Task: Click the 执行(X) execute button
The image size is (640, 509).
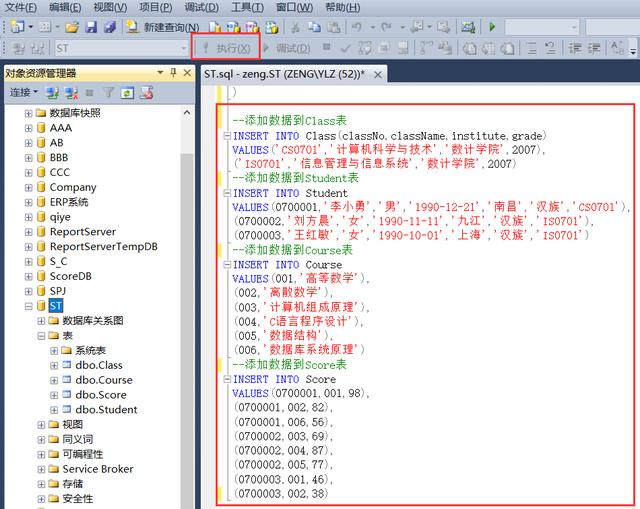Action: pos(226,48)
